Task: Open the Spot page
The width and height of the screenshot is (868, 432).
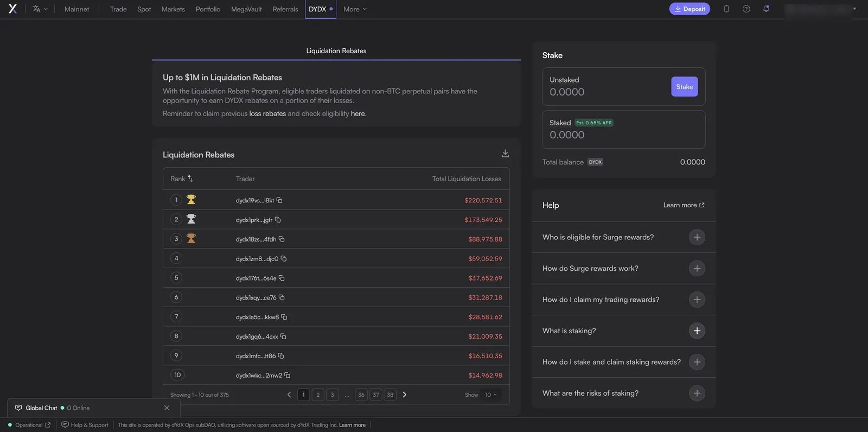Action: click(144, 9)
